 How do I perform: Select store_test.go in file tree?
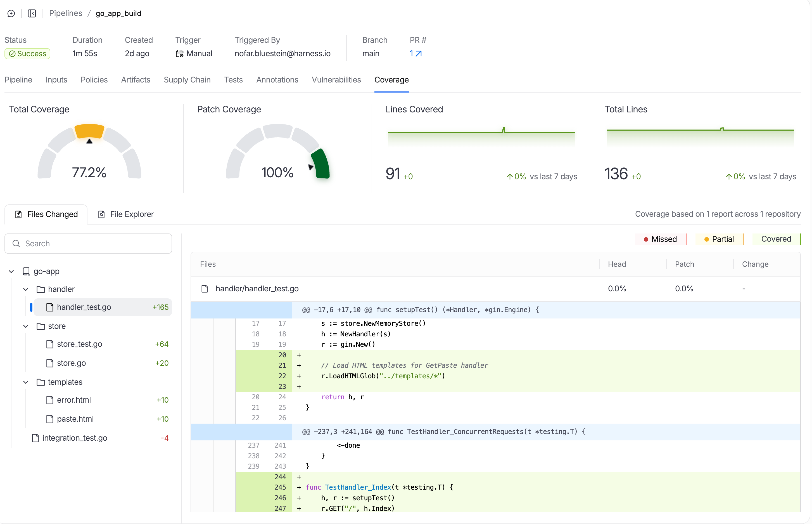point(79,344)
